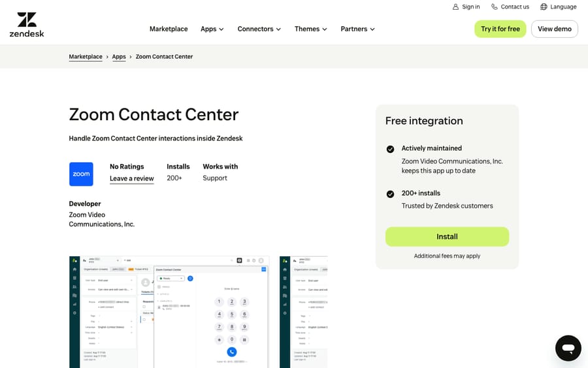The width and height of the screenshot is (588, 368).
Task: Expand the Connectors dropdown menu
Action: click(x=259, y=29)
